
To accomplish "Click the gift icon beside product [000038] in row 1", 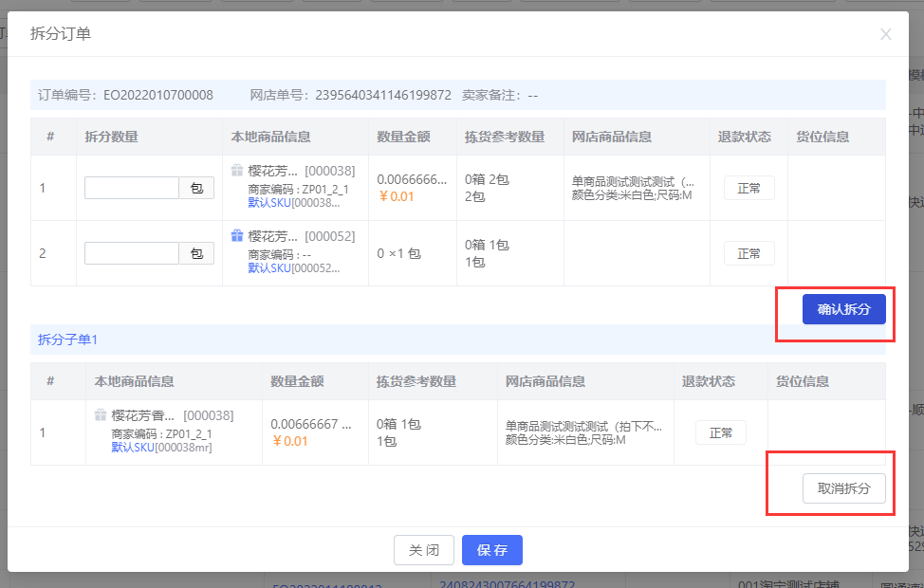I will tap(237, 171).
